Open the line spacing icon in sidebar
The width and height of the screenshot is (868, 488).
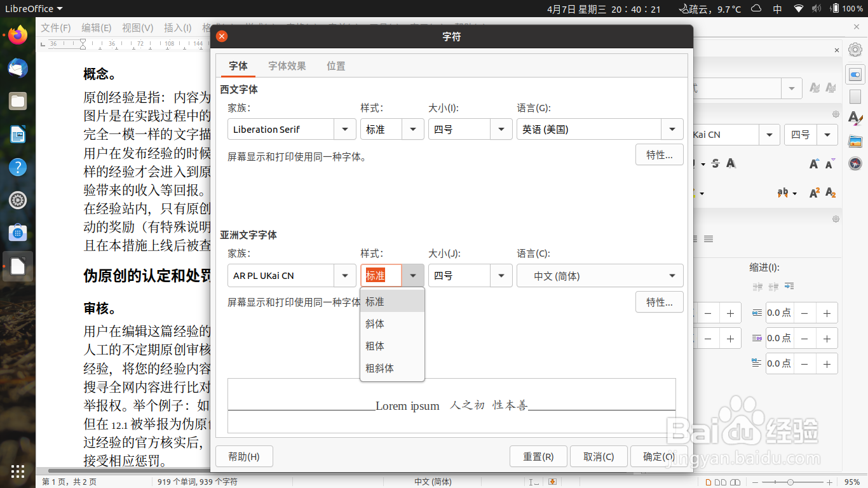pyautogui.click(x=708, y=239)
